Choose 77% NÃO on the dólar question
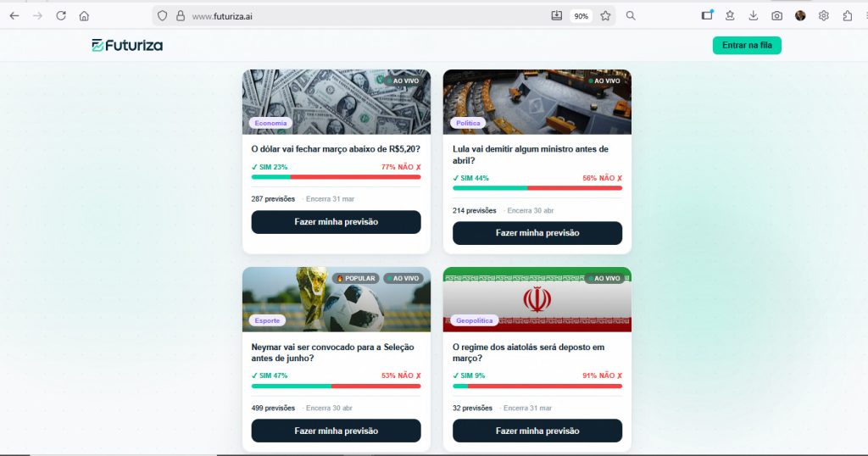Image resolution: width=868 pixels, height=456 pixels. tap(401, 167)
